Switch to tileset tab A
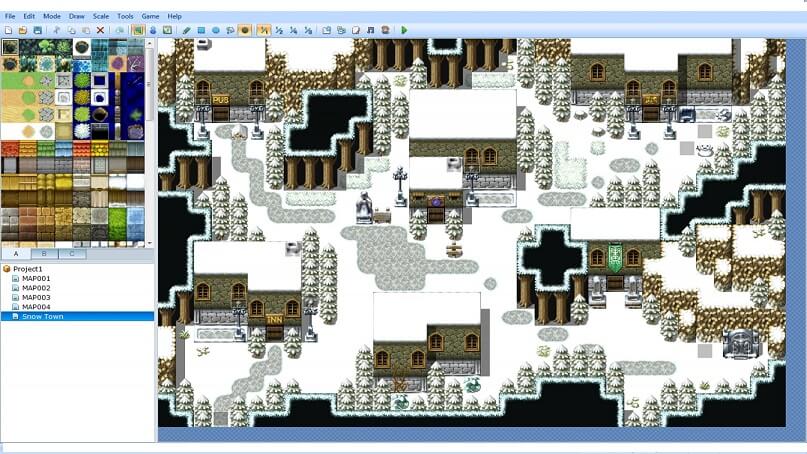This screenshot has height=454, width=807. click(x=16, y=254)
